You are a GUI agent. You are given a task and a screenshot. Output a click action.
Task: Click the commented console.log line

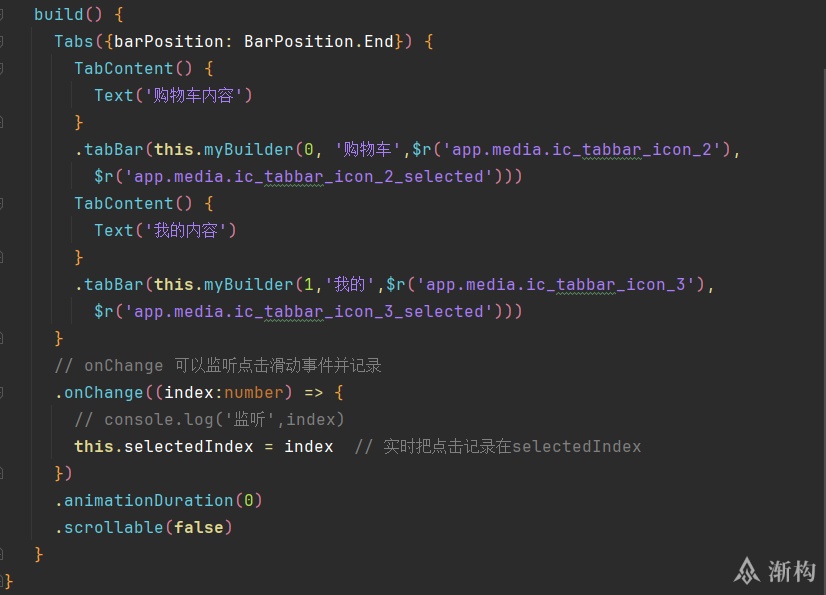coord(210,420)
